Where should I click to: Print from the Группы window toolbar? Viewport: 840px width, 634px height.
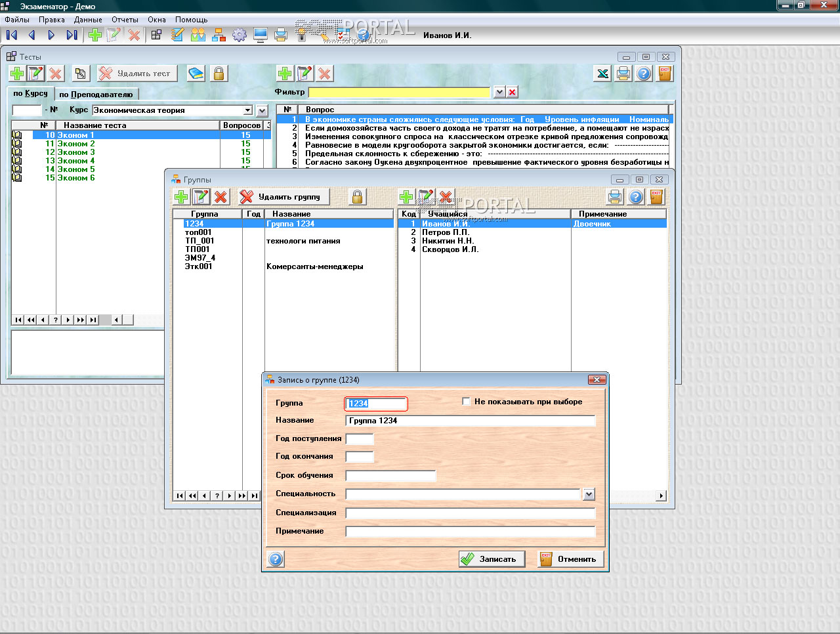click(615, 196)
